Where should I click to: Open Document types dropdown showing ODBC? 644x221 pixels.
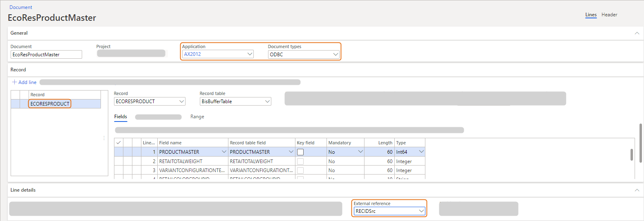[335, 54]
